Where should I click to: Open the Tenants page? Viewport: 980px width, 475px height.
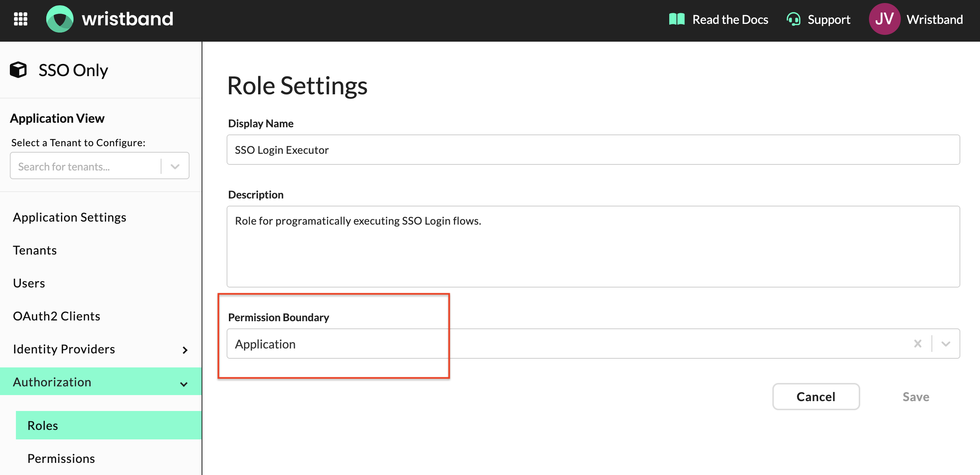[34, 250]
